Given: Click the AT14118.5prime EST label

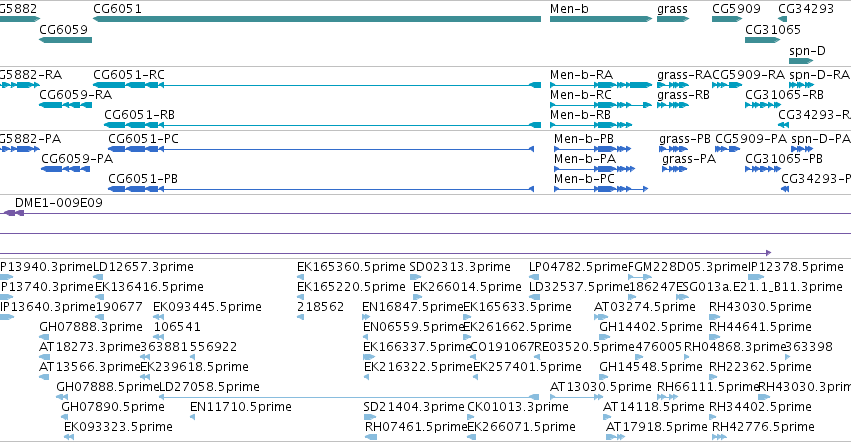Looking at the screenshot, I should pos(653,407).
